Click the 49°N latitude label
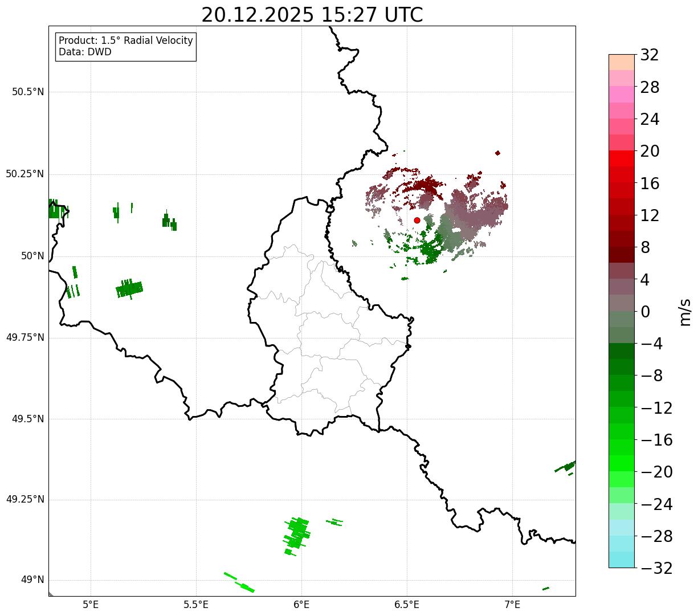This screenshot has width=698, height=616. click(32, 580)
